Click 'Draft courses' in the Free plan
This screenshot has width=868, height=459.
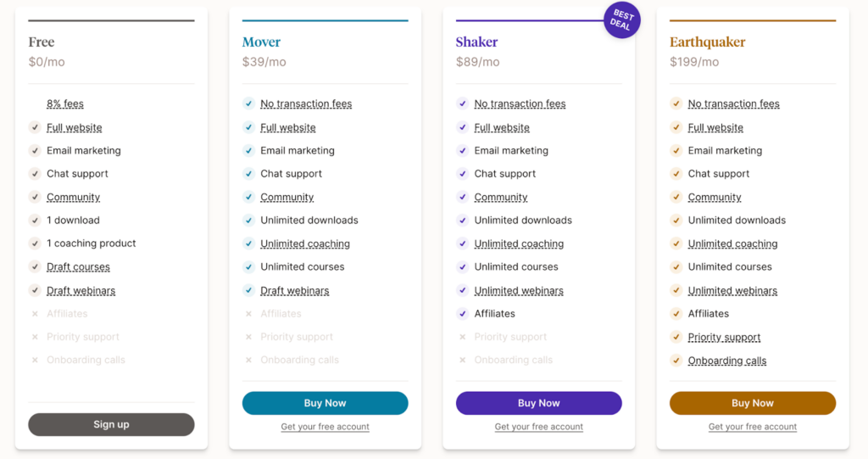[x=78, y=266]
